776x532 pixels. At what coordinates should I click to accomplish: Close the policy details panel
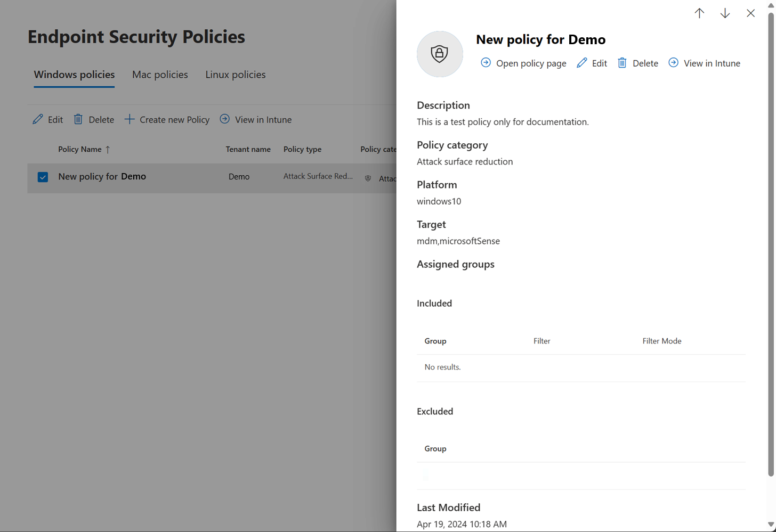pos(750,13)
